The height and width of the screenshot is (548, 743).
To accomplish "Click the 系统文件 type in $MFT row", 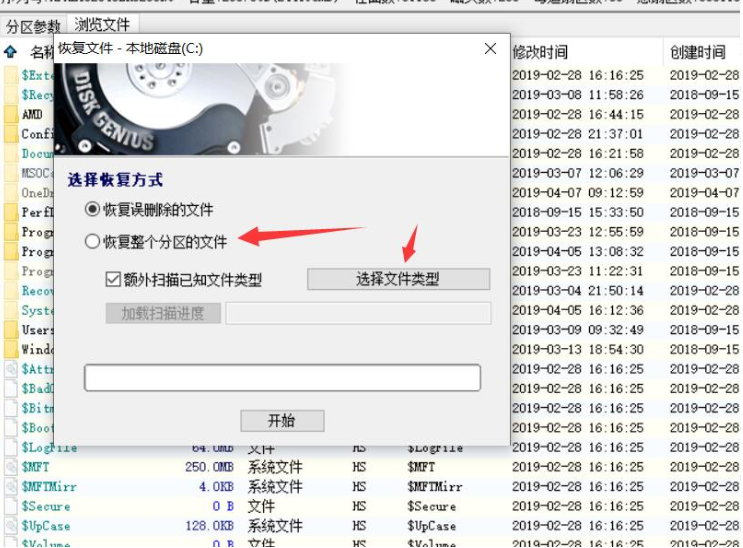I will (x=275, y=467).
